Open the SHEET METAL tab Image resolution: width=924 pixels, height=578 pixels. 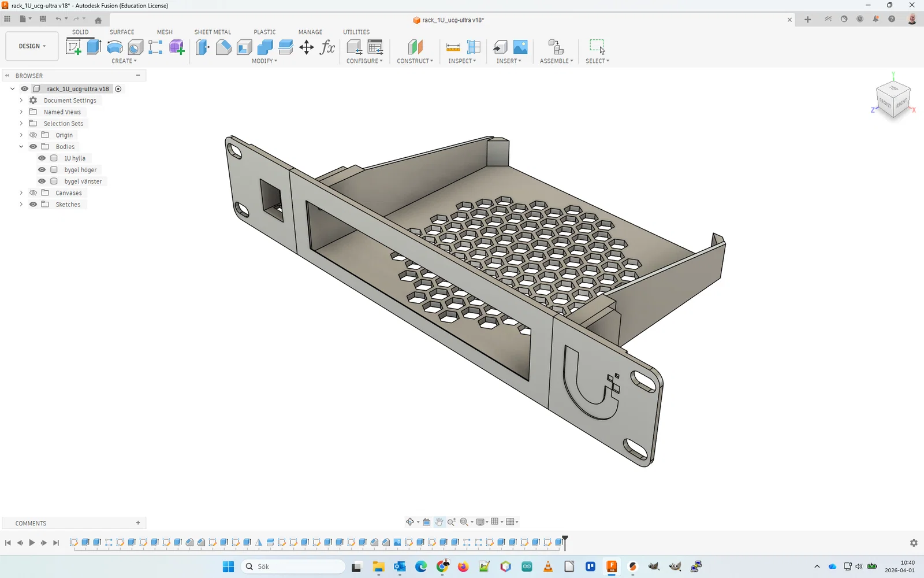[x=213, y=32]
